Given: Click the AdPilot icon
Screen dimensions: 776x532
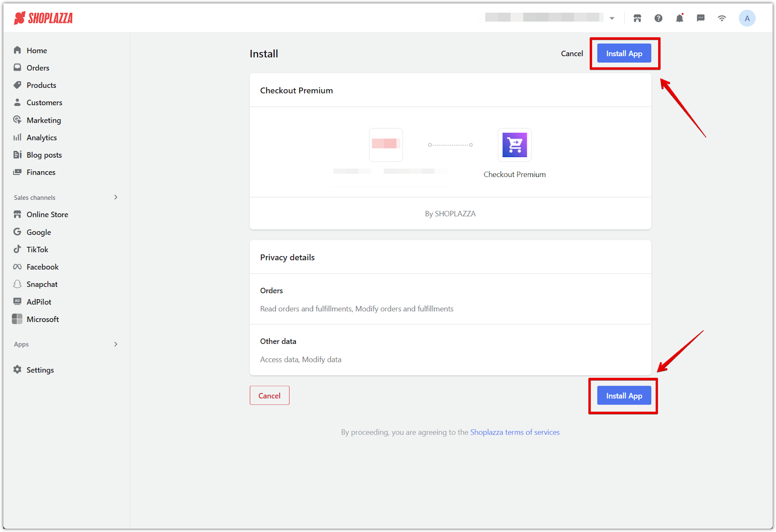Looking at the screenshot, I should (x=17, y=301).
